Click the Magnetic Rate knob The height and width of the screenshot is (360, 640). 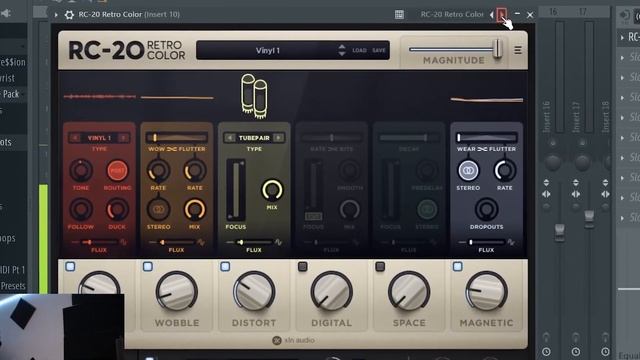click(x=504, y=170)
